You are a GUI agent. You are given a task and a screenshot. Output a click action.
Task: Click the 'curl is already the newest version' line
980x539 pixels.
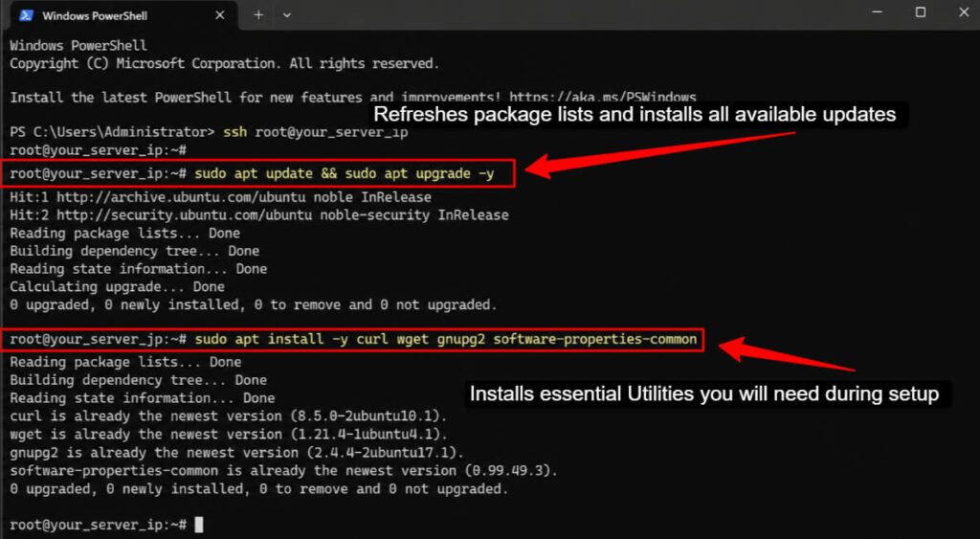tap(229, 416)
